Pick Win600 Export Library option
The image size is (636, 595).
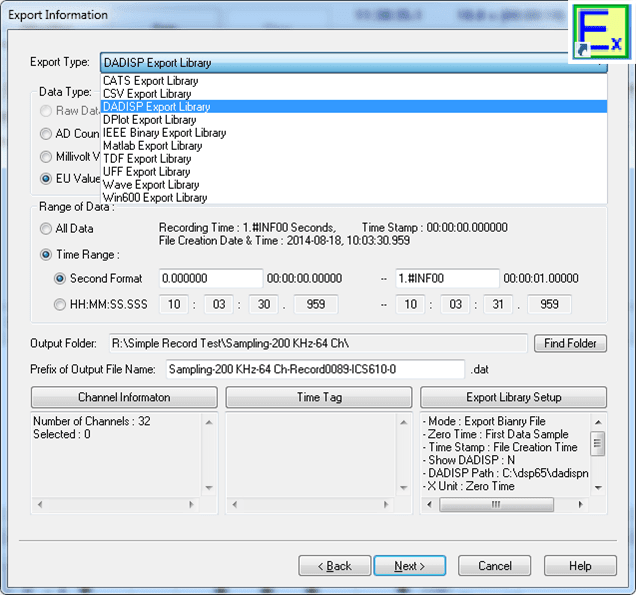point(353,198)
